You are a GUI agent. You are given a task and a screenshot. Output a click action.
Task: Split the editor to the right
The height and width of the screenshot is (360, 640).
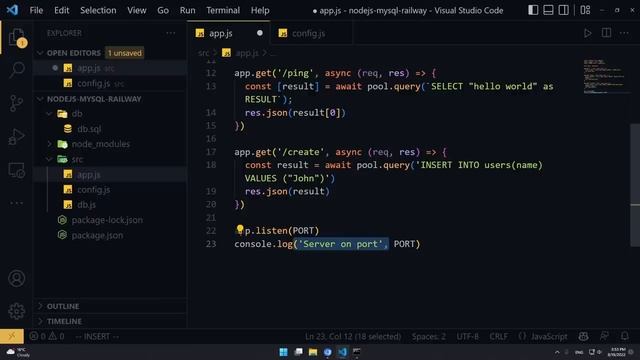[606, 33]
